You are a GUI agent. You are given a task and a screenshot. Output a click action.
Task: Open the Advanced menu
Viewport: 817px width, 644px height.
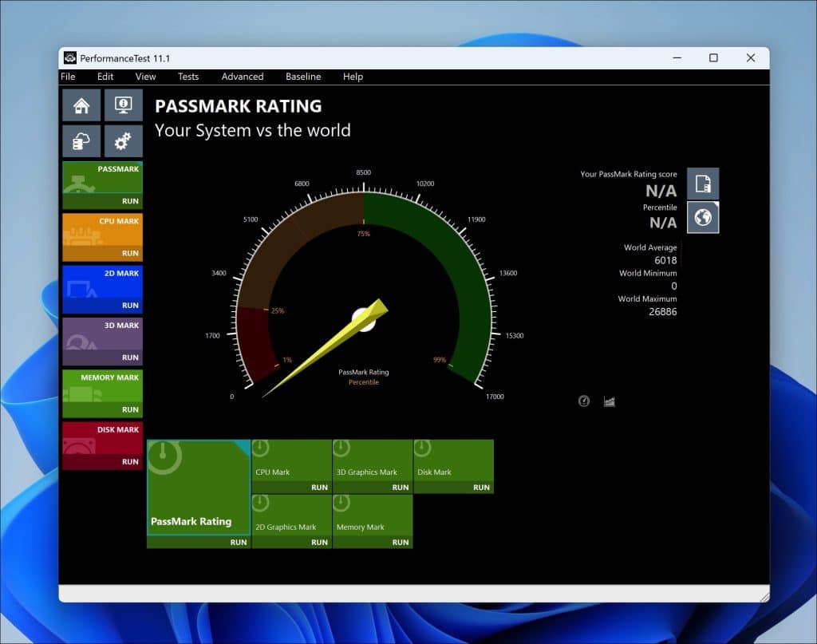click(242, 77)
